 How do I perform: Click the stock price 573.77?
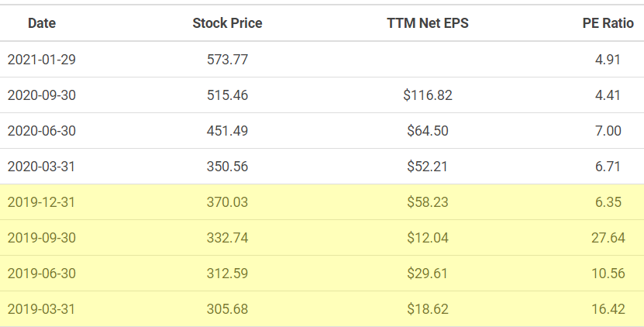click(227, 59)
